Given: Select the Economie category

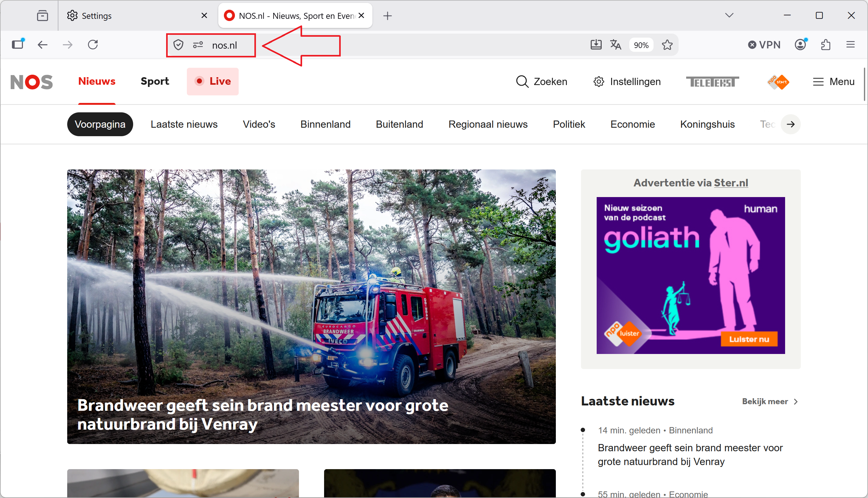Looking at the screenshot, I should tap(632, 125).
